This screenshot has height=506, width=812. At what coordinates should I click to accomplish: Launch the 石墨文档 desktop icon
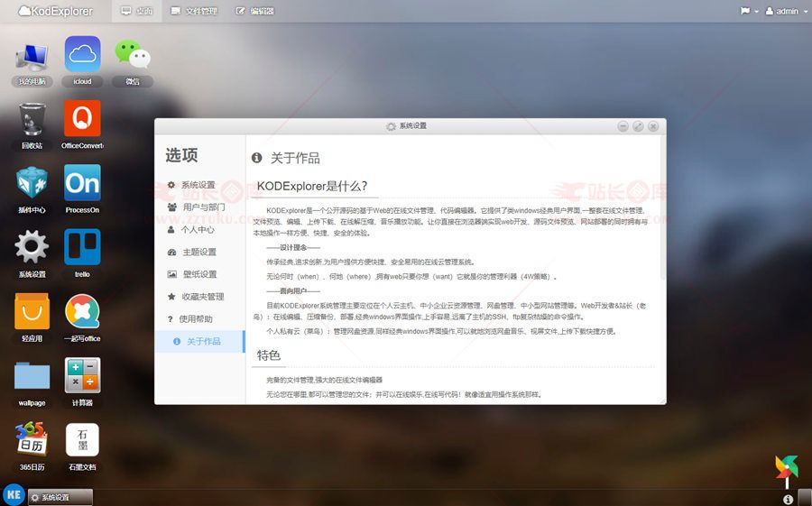coord(82,447)
